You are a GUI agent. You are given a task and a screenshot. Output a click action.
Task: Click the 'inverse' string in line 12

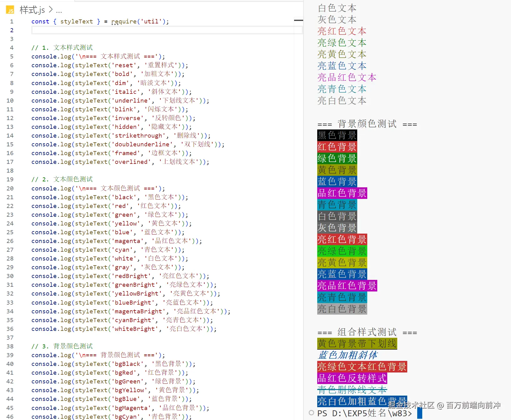point(128,118)
